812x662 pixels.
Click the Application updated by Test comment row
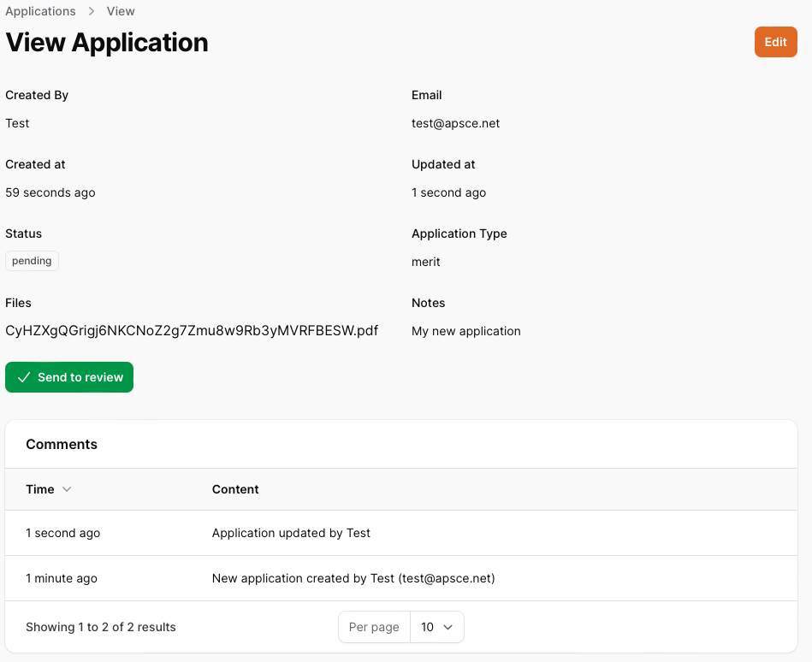(291, 532)
